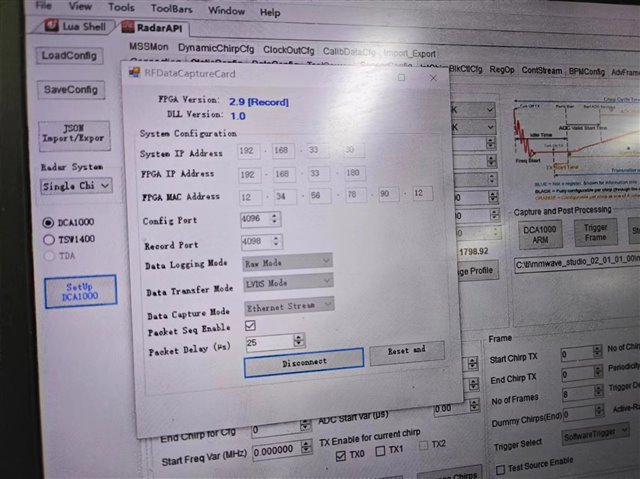This screenshot has height=479, width=640.
Task: Click the Start Freq Var (MHz) field
Action: coord(277,451)
